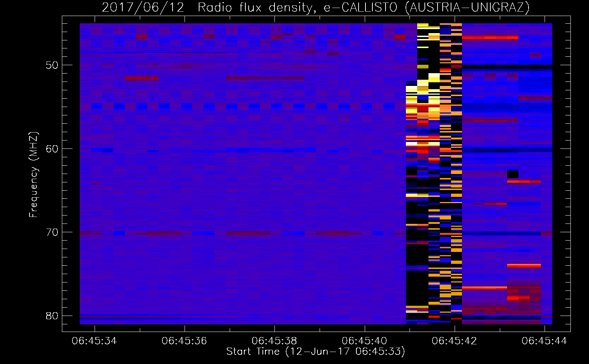Click the 06:45:40 time tick label
Image resolution: width=589 pixels, height=364 pixels.
tap(364, 341)
